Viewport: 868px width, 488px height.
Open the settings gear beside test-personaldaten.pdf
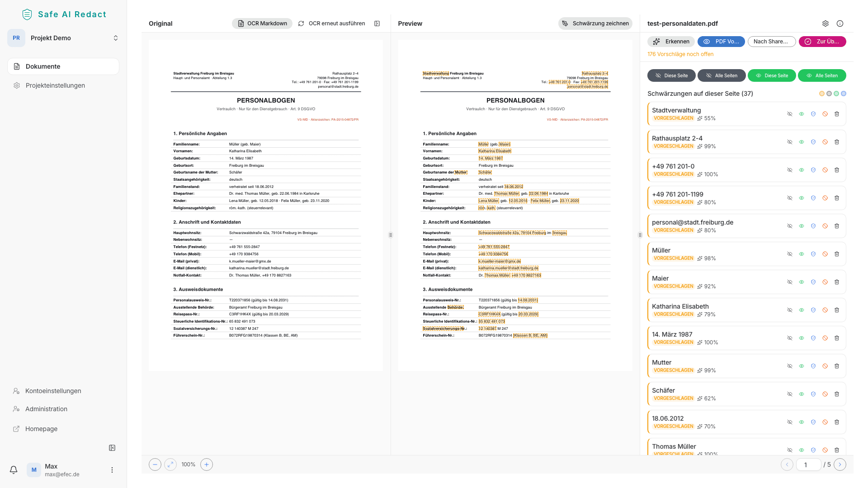(826, 23)
